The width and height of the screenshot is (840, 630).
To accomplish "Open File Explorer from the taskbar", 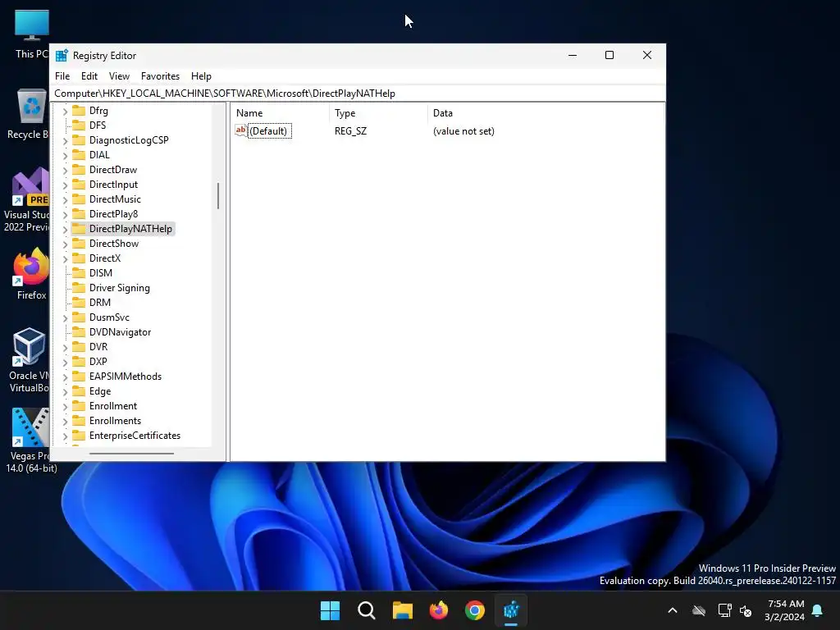I will click(x=402, y=610).
